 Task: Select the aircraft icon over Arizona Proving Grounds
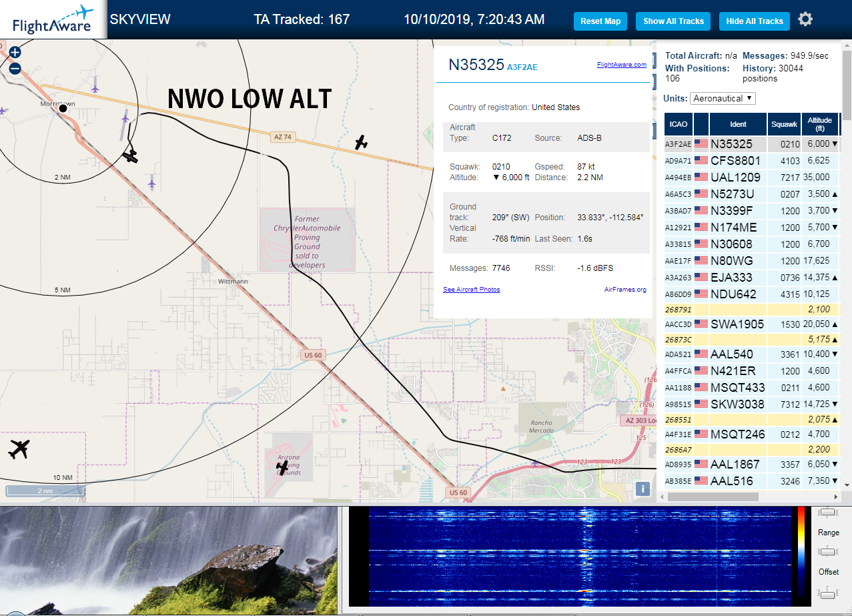[x=283, y=467]
